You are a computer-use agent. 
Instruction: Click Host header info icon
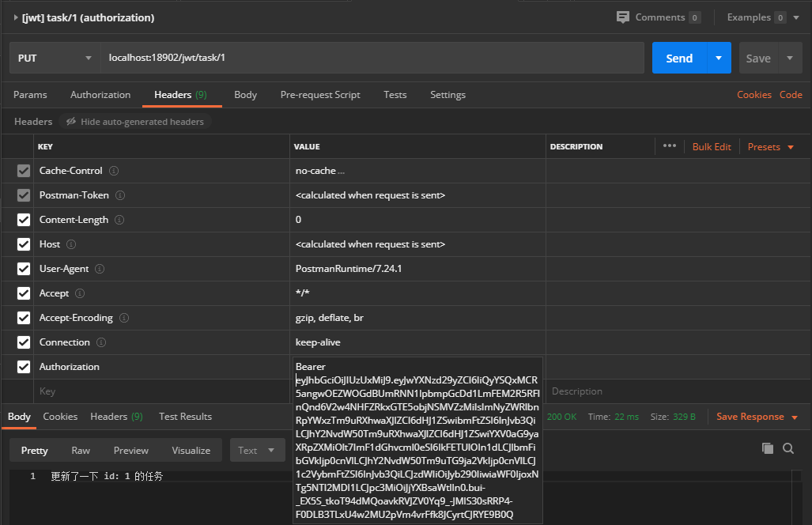71,244
